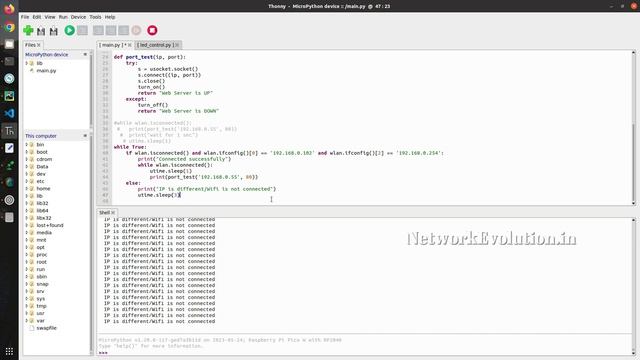Click the Thonny icon in the dock
The height and width of the screenshot is (360, 640).
pyautogui.click(x=9, y=131)
